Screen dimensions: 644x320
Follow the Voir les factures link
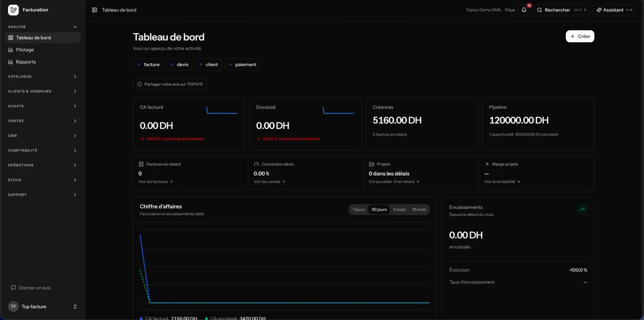coord(156,182)
